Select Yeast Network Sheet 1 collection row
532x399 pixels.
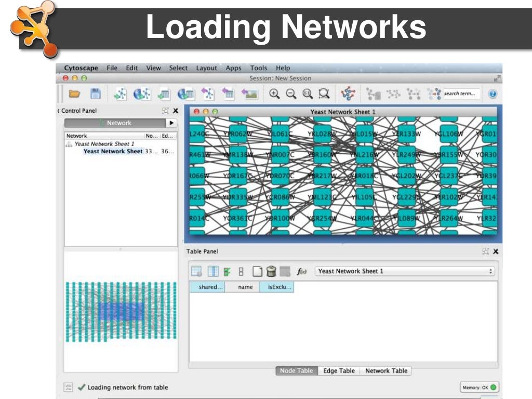[x=121, y=144]
